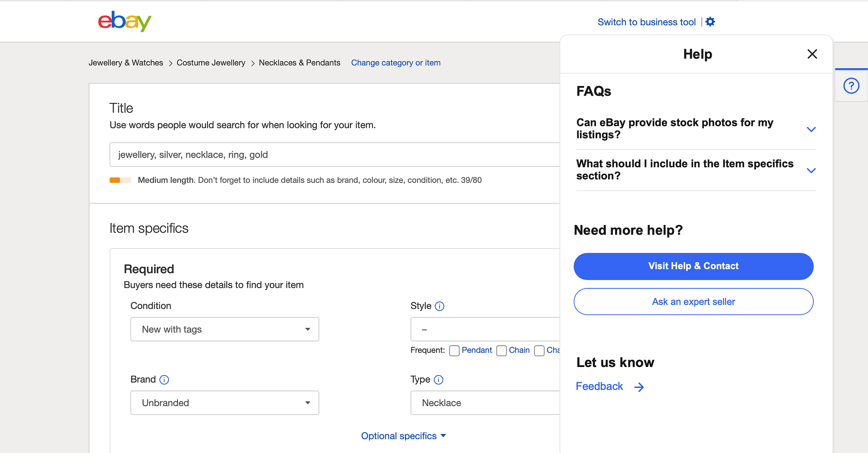
Task: Expand the Item specifics section FAQ
Action: click(x=696, y=170)
